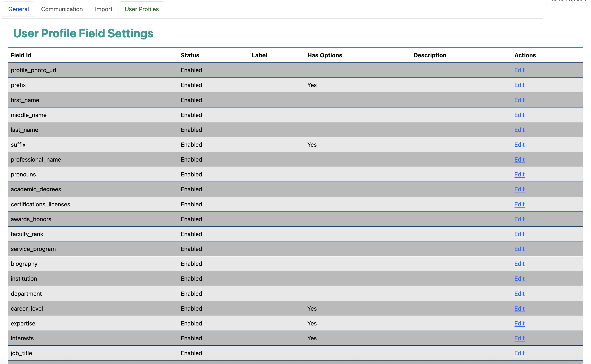This screenshot has height=364, width=591.
Task: Edit the academic_degrees field
Action: tap(519, 189)
